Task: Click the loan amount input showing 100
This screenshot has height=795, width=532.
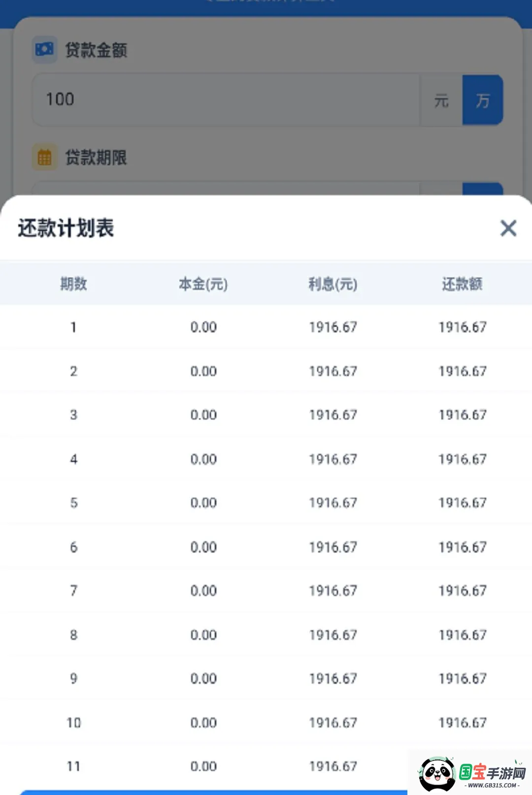Action: [226, 100]
